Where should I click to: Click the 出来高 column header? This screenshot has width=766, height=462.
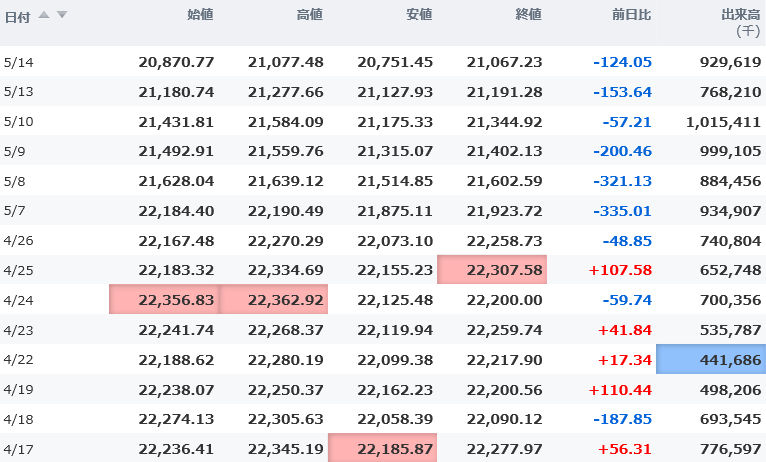point(741,15)
